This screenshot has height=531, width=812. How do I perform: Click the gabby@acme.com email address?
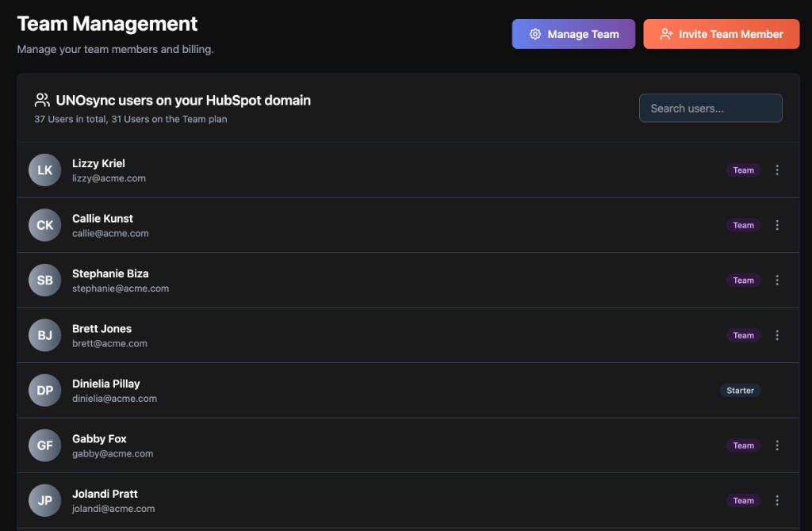(x=113, y=454)
